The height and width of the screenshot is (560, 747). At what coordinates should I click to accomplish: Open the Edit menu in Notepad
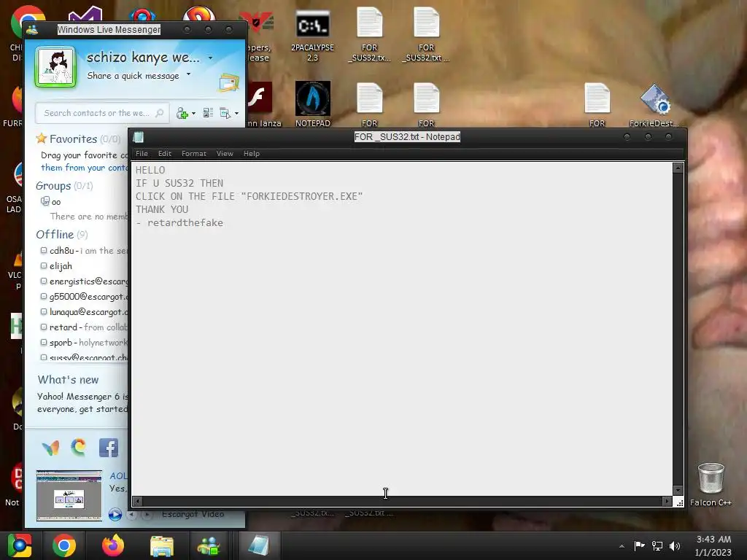click(165, 153)
